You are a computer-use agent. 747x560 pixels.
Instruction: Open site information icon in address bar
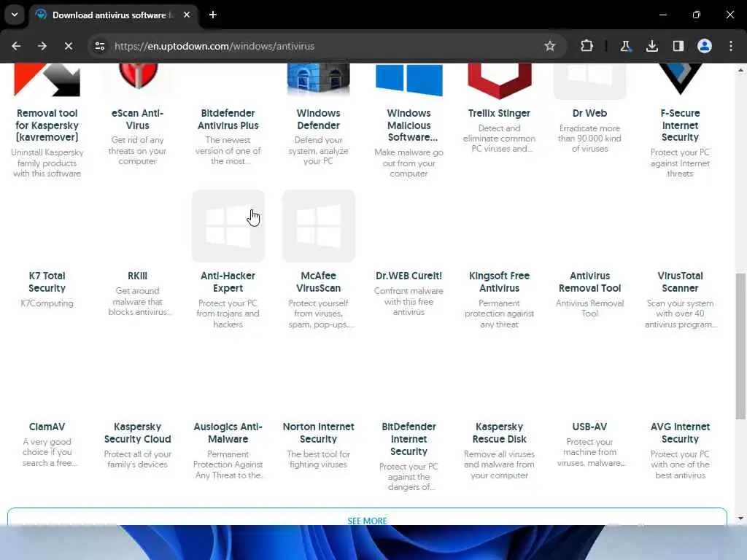click(99, 46)
